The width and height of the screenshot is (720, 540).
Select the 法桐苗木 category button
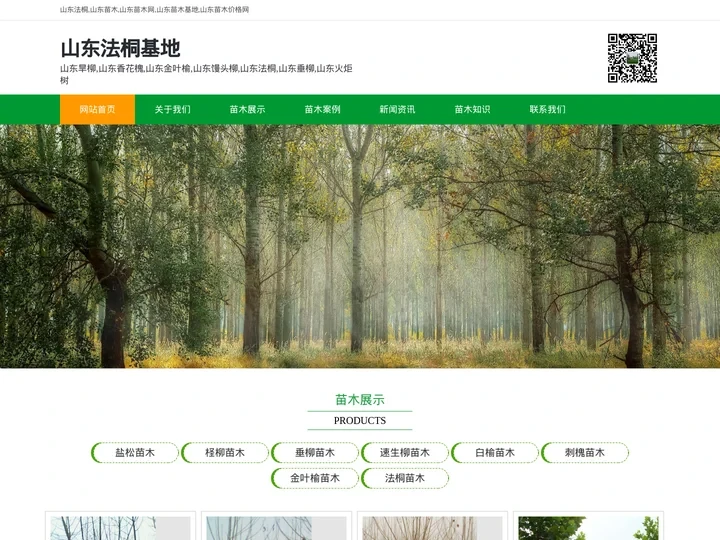click(405, 478)
